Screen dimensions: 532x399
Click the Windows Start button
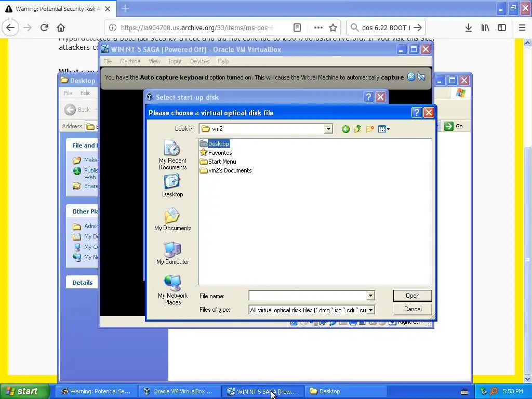tap(24, 391)
